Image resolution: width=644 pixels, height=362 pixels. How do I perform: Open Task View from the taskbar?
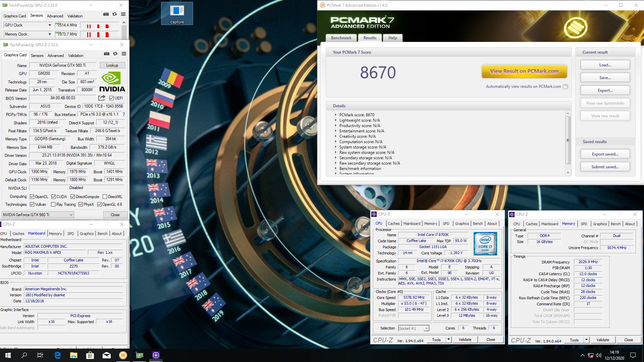click(x=40, y=355)
